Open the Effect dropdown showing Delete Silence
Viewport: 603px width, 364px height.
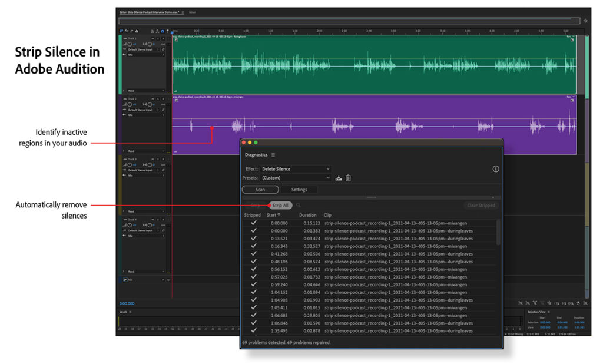pyautogui.click(x=296, y=169)
